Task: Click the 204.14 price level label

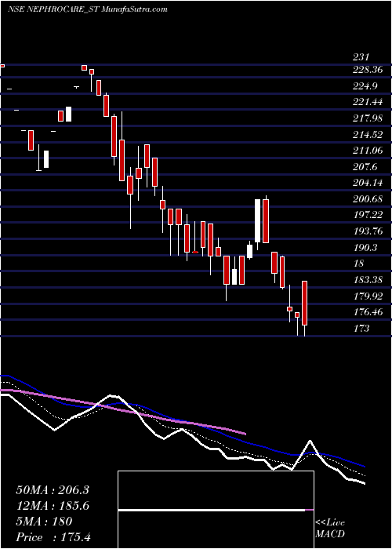Action: 368,183
